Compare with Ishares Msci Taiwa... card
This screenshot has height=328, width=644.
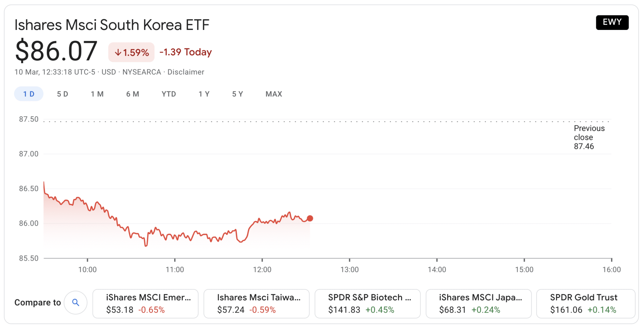coord(256,303)
